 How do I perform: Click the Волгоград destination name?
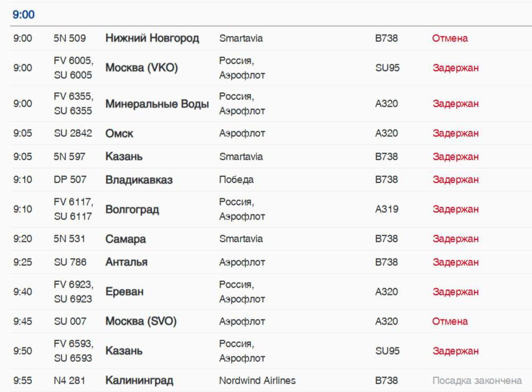pyautogui.click(x=132, y=209)
